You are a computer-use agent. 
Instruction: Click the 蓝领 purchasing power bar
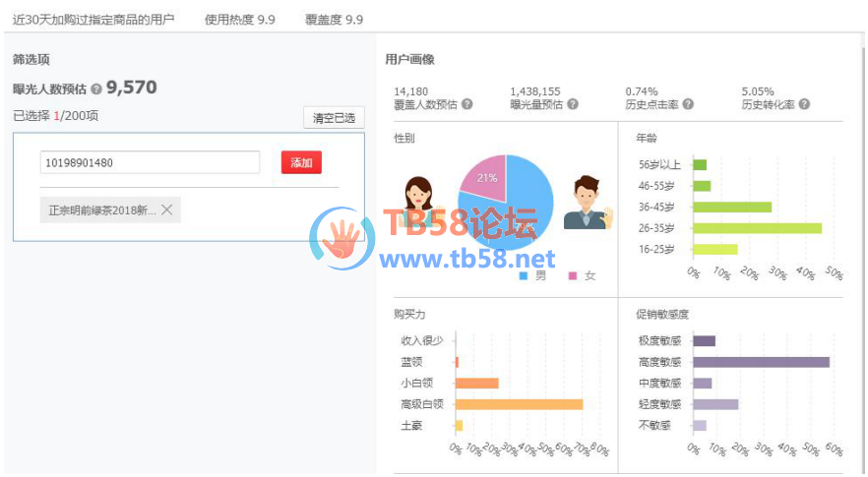pyautogui.click(x=458, y=362)
